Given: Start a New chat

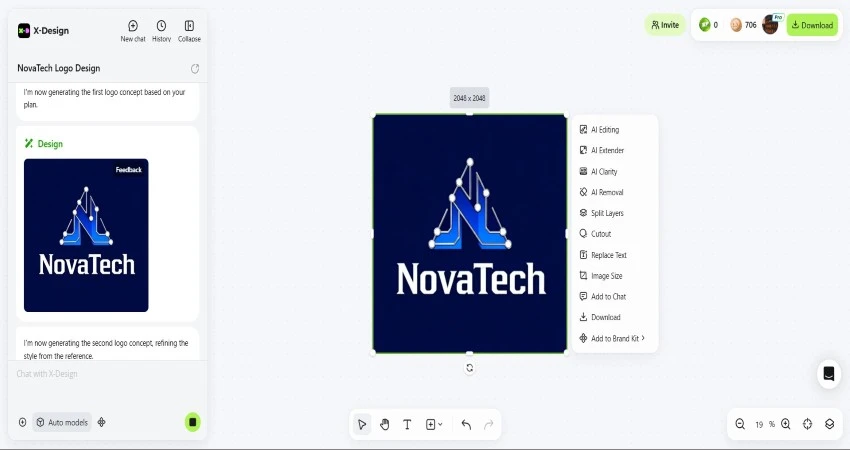Looking at the screenshot, I should pyautogui.click(x=133, y=31).
